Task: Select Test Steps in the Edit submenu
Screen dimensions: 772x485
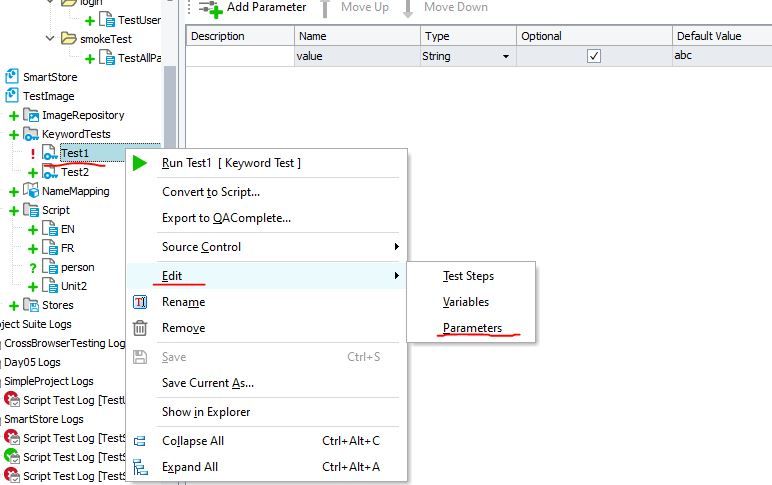Action: [471, 276]
